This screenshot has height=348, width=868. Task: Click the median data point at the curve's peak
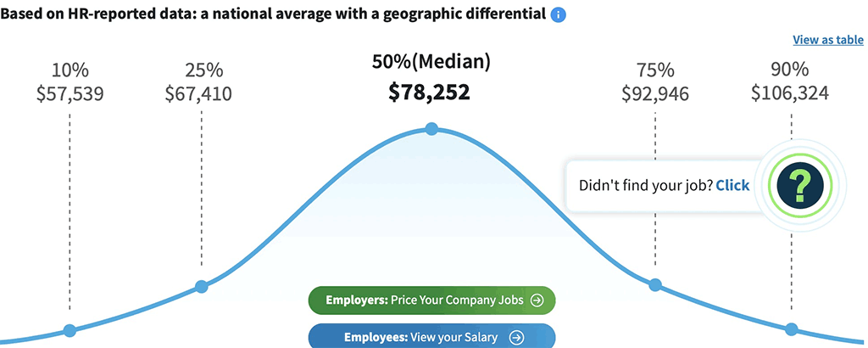tap(431, 129)
